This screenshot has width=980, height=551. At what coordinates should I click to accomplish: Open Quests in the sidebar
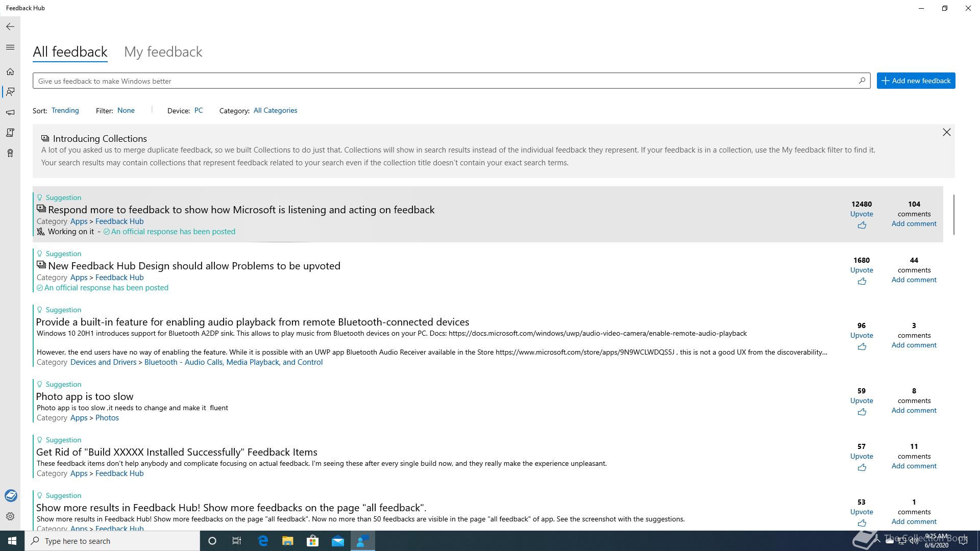(x=10, y=133)
